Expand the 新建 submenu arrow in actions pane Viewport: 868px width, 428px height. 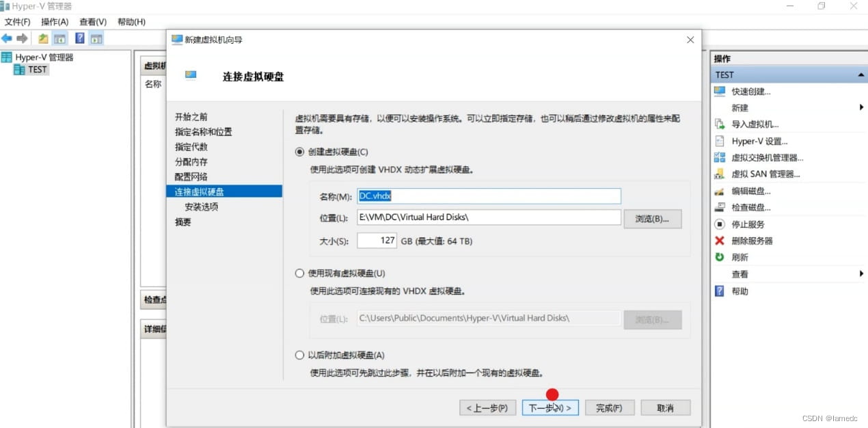click(861, 107)
